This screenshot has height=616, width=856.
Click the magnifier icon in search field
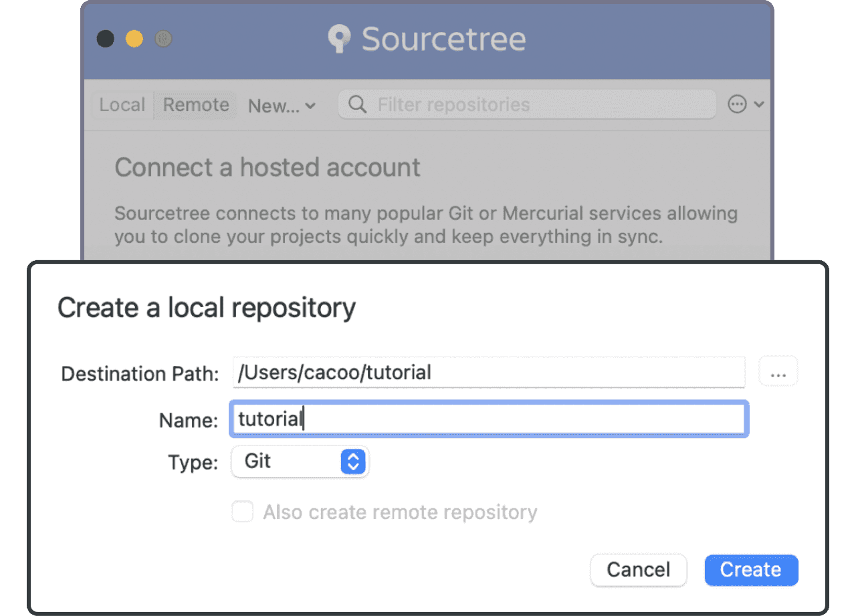(x=358, y=105)
